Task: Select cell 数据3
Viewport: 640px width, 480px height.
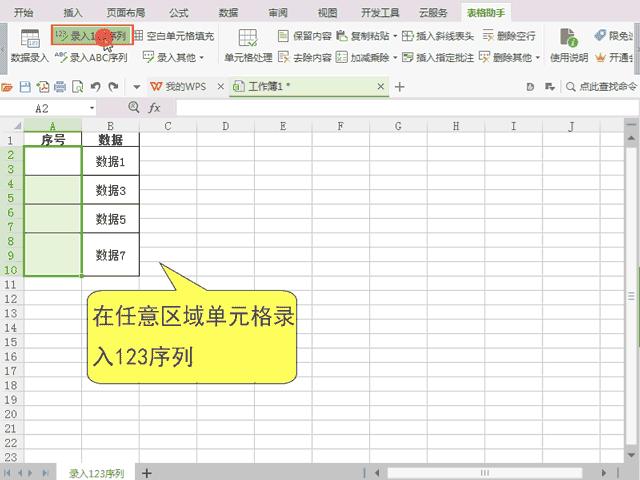Action: tap(110, 190)
